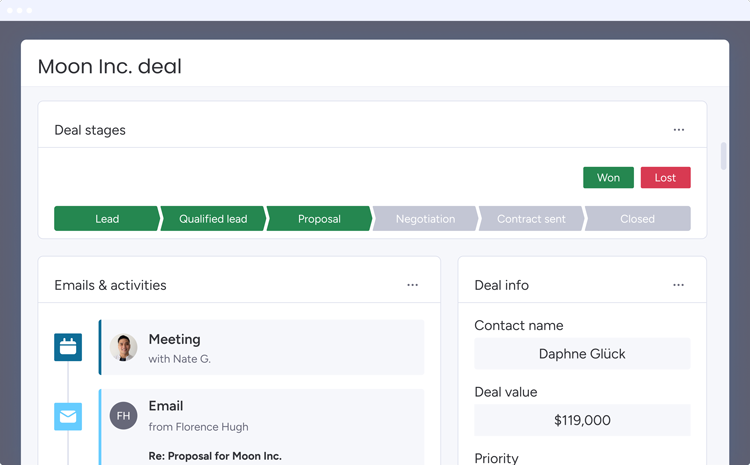Screen dimensions: 750x465
Task: Open the Meeting with Nate G. entry
Action: pos(262,347)
